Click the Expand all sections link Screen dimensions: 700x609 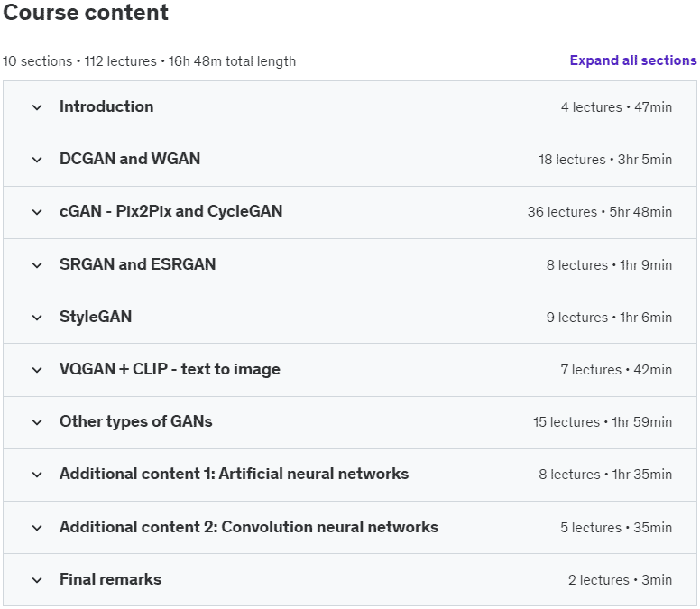click(633, 60)
